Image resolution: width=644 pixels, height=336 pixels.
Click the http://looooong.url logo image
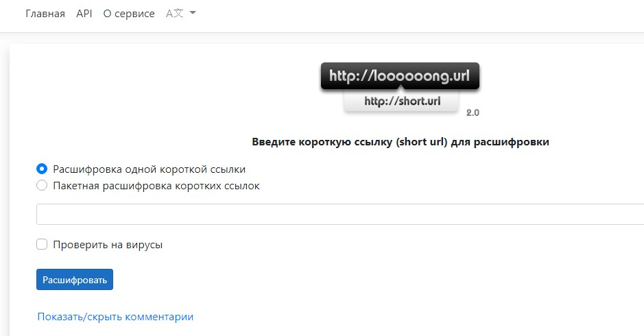click(x=400, y=76)
